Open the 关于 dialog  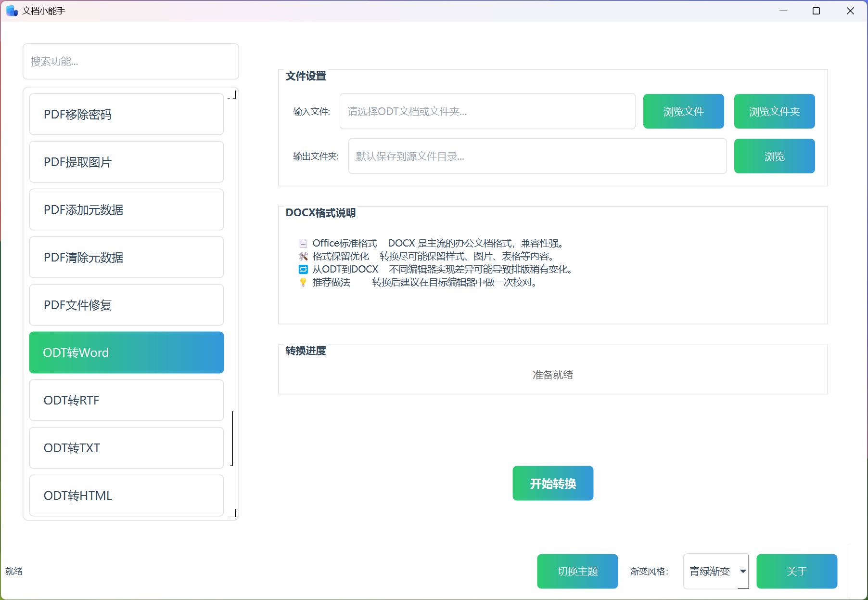(x=796, y=571)
